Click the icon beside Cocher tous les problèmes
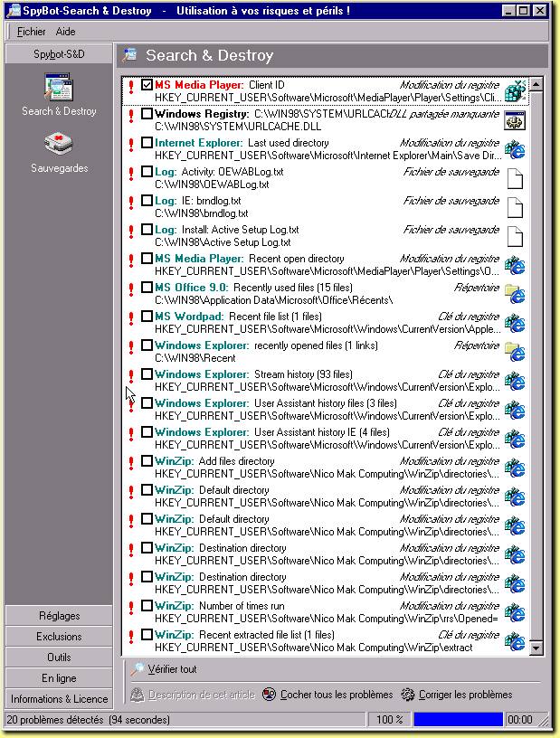 (269, 695)
